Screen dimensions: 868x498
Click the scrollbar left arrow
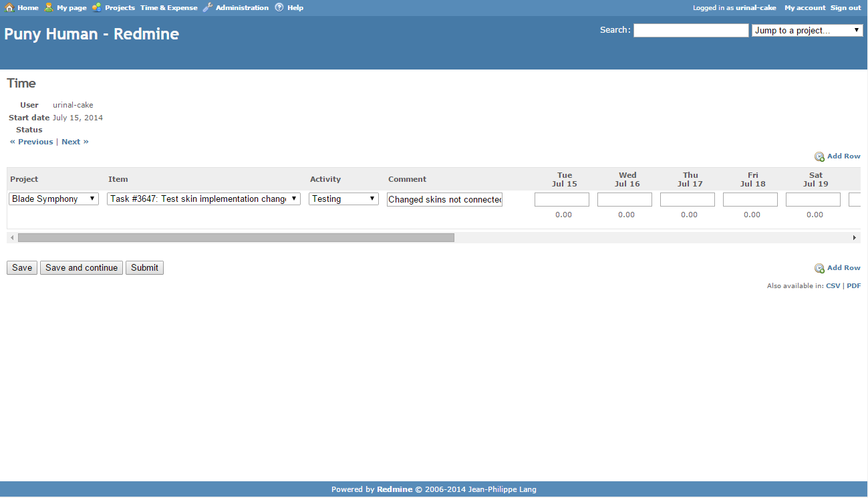pyautogui.click(x=12, y=237)
